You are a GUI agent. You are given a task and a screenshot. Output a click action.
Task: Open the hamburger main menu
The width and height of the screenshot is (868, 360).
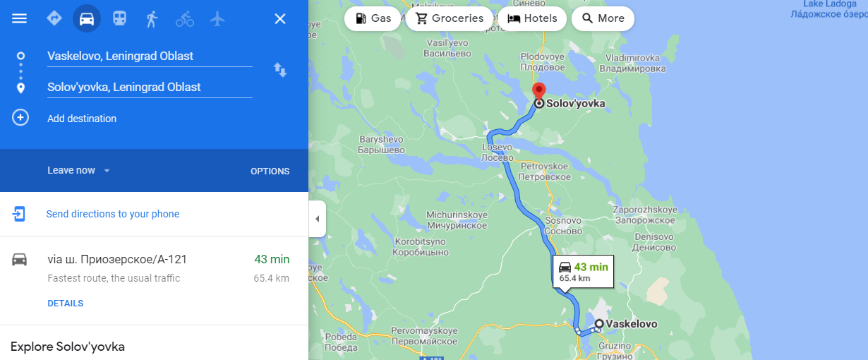tap(19, 18)
